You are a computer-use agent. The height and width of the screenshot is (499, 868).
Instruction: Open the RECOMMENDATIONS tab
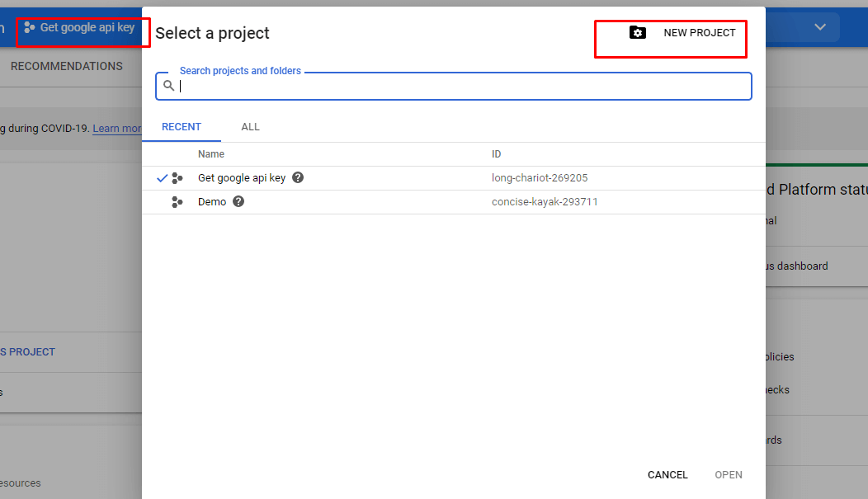coord(66,65)
